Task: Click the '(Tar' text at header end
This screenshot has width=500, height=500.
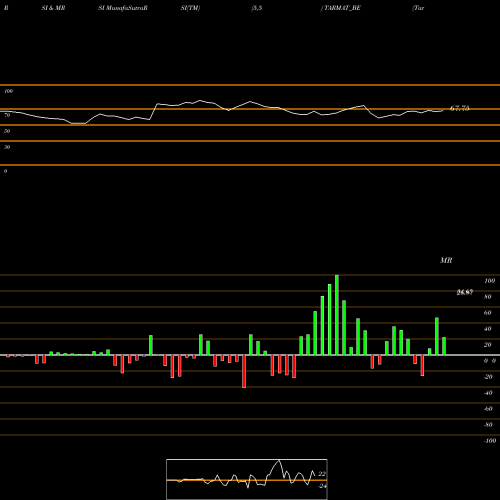Action: click(419, 8)
